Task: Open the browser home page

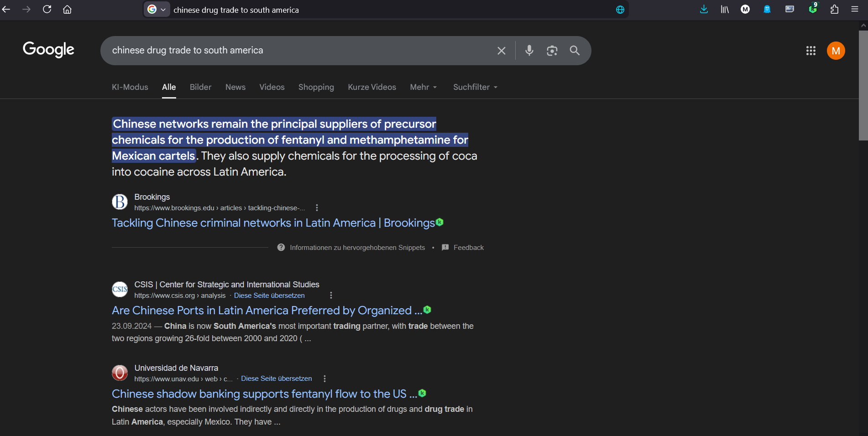Action: pos(67,10)
